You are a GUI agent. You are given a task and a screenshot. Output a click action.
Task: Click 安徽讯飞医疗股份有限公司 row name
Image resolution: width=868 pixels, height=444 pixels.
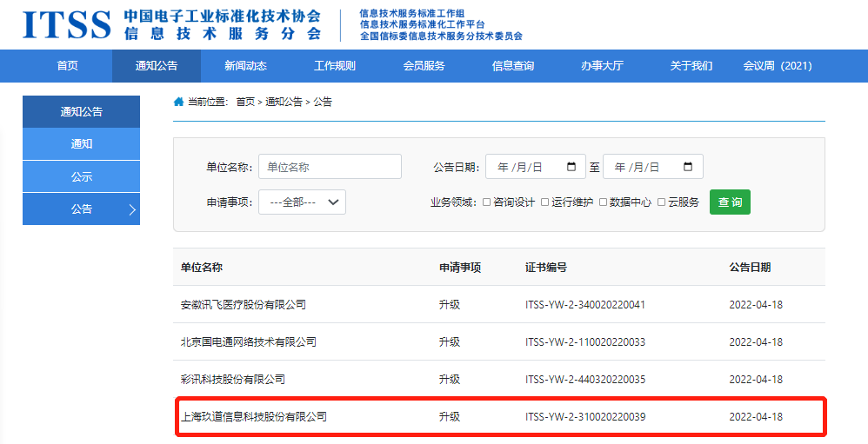click(x=243, y=305)
